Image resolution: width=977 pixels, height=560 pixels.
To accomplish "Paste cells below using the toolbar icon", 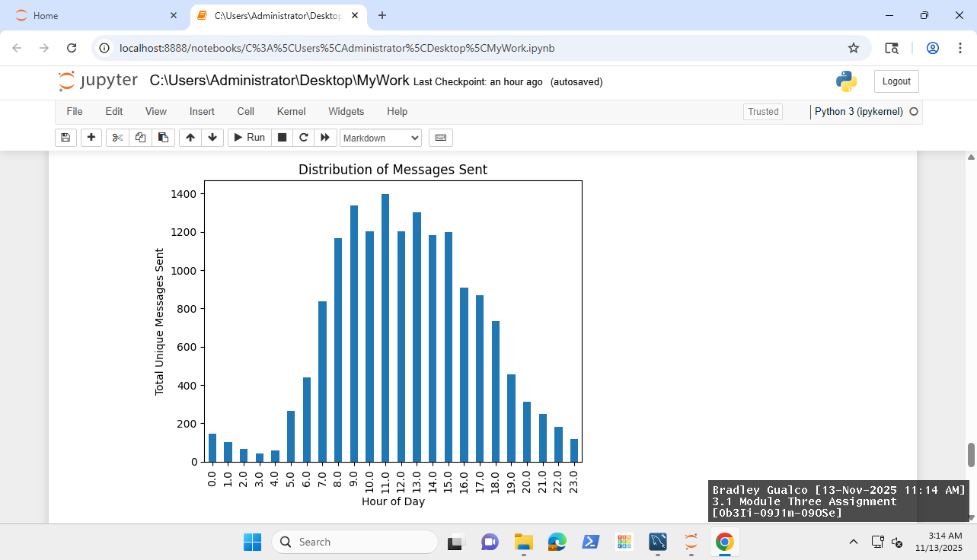I will coord(163,138).
